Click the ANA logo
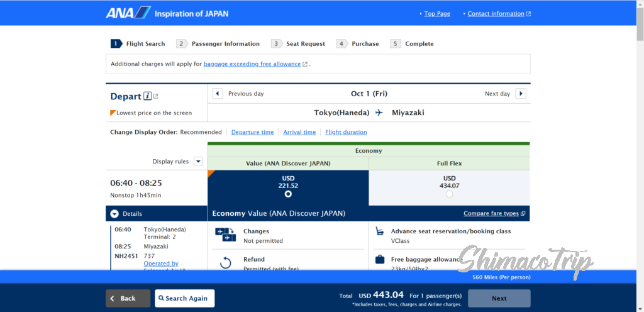The image size is (644, 312). [x=128, y=13]
